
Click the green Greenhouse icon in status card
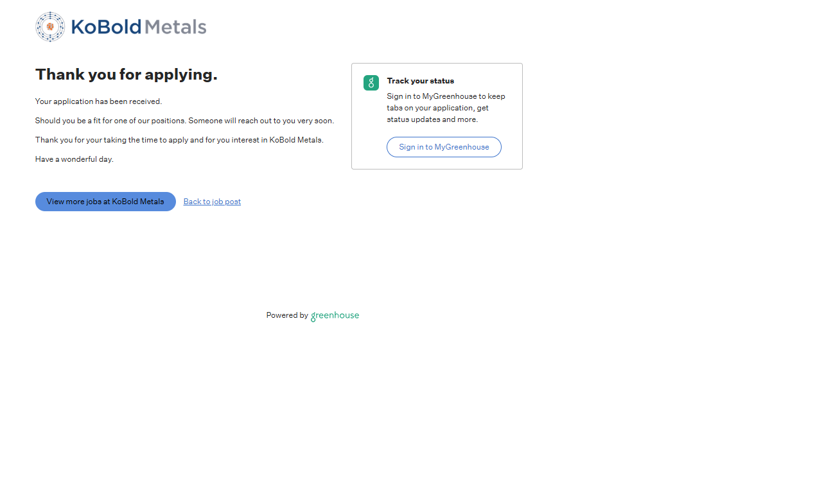(x=371, y=83)
